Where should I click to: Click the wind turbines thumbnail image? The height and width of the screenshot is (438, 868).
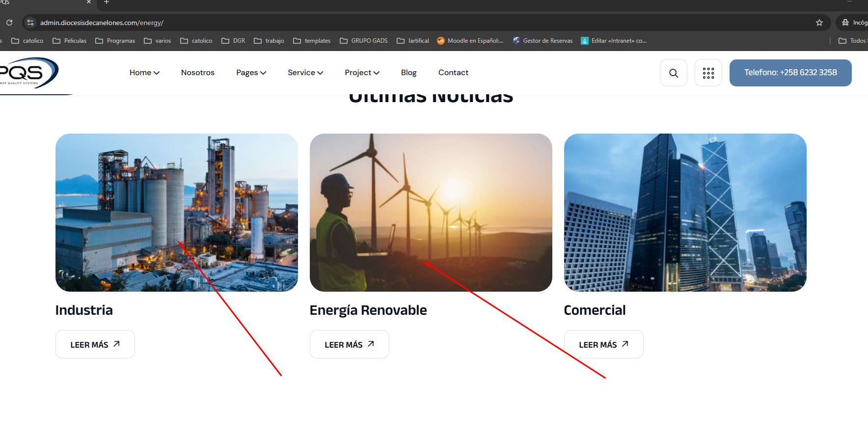pos(431,213)
